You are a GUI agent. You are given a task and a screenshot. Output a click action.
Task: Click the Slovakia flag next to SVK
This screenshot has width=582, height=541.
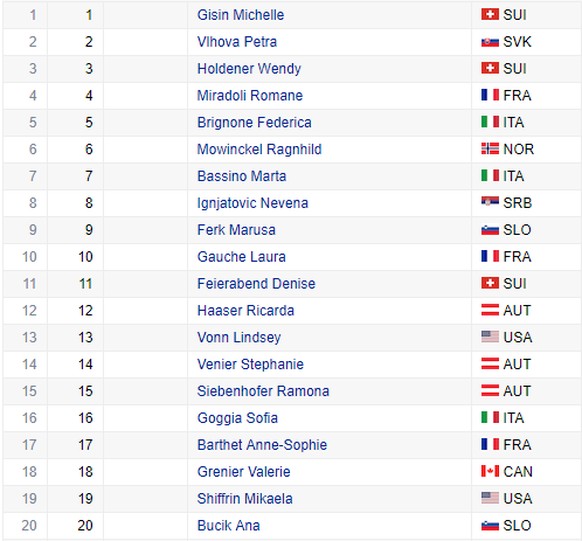tap(490, 42)
